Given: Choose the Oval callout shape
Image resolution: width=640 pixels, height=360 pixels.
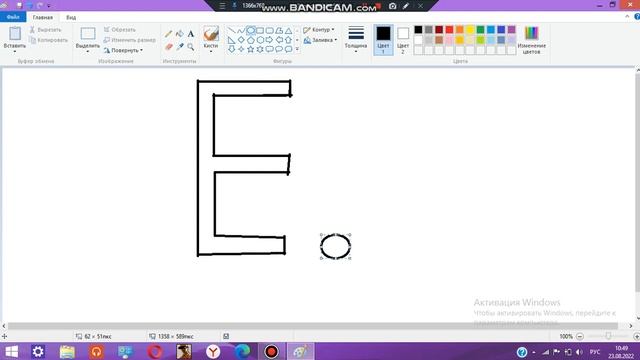Looking at the screenshot, I should coord(279,49).
